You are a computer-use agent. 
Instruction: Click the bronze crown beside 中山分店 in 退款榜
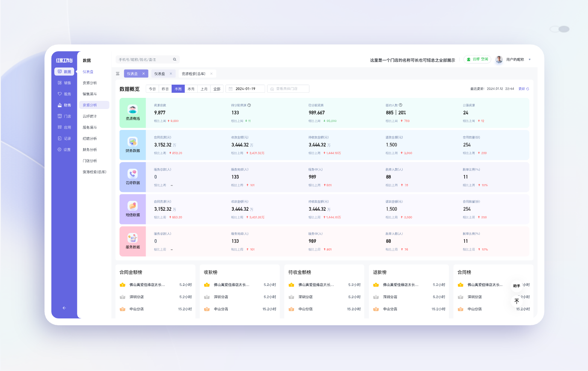point(376,309)
